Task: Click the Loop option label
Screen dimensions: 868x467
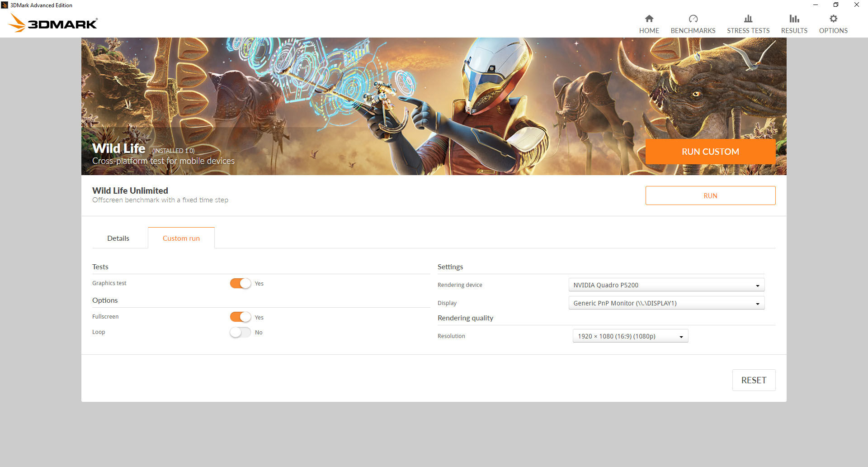Action: click(99, 332)
